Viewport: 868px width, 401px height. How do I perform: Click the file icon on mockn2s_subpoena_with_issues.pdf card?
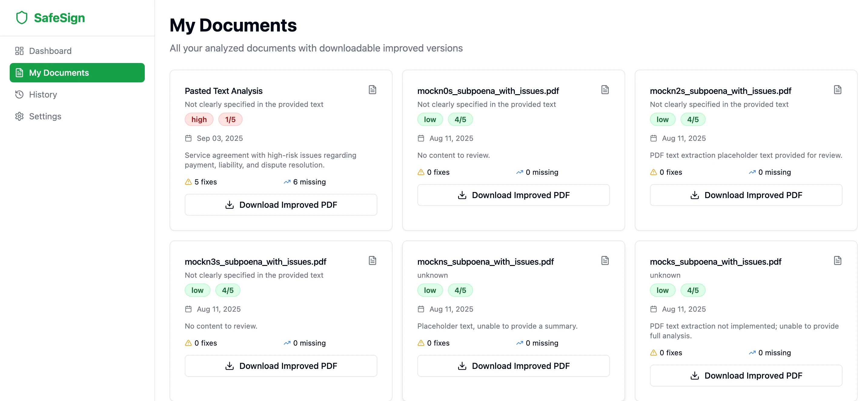[837, 90]
